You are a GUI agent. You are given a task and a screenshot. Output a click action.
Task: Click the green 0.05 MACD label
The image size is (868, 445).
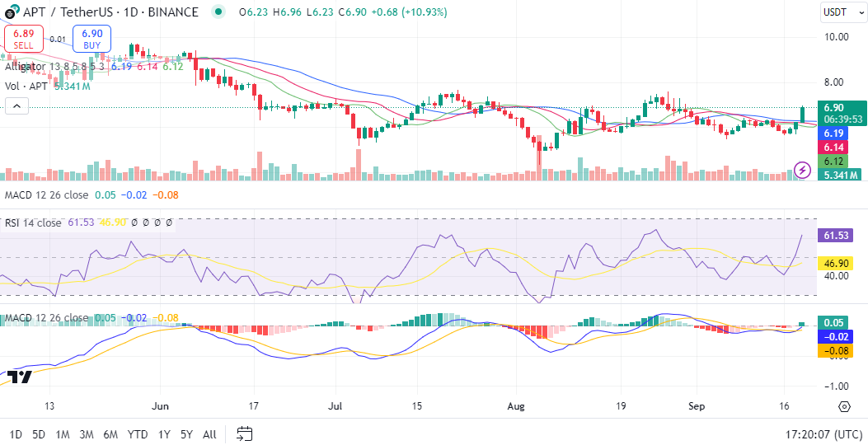tap(833, 322)
